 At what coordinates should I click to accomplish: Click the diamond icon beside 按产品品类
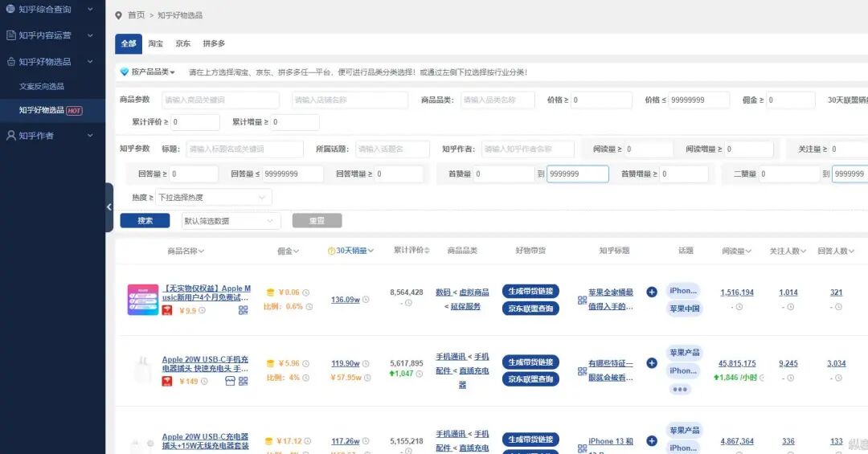(x=125, y=72)
